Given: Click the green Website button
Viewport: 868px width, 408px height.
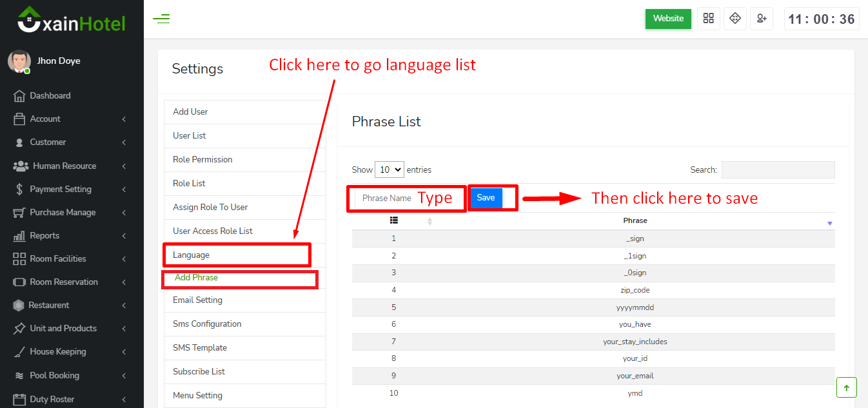Looking at the screenshot, I should pyautogui.click(x=668, y=19).
